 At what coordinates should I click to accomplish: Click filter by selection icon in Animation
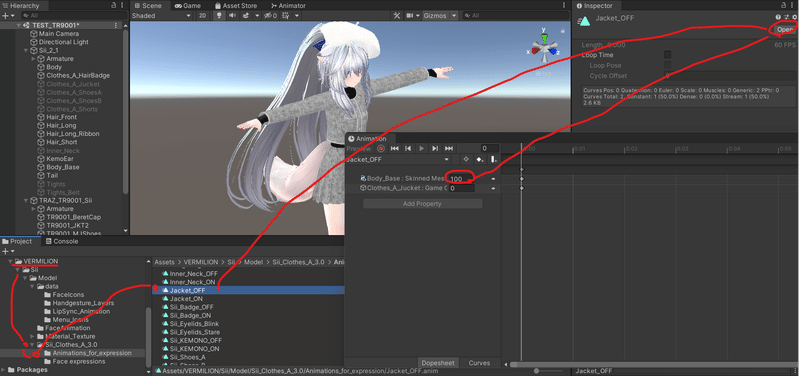pyautogui.click(x=465, y=159)
